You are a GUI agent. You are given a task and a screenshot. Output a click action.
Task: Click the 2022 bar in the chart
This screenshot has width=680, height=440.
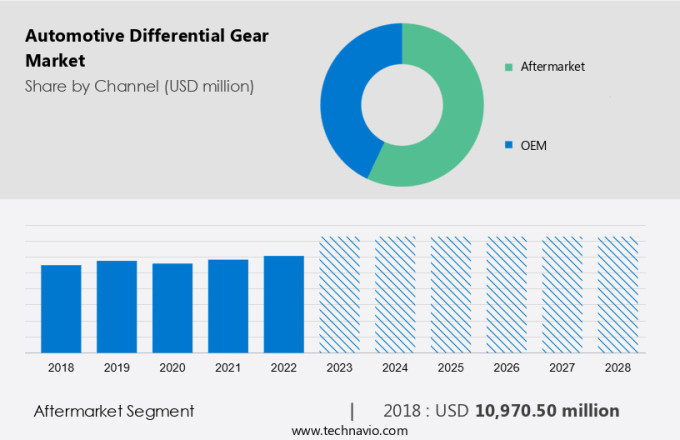point(284,304)
